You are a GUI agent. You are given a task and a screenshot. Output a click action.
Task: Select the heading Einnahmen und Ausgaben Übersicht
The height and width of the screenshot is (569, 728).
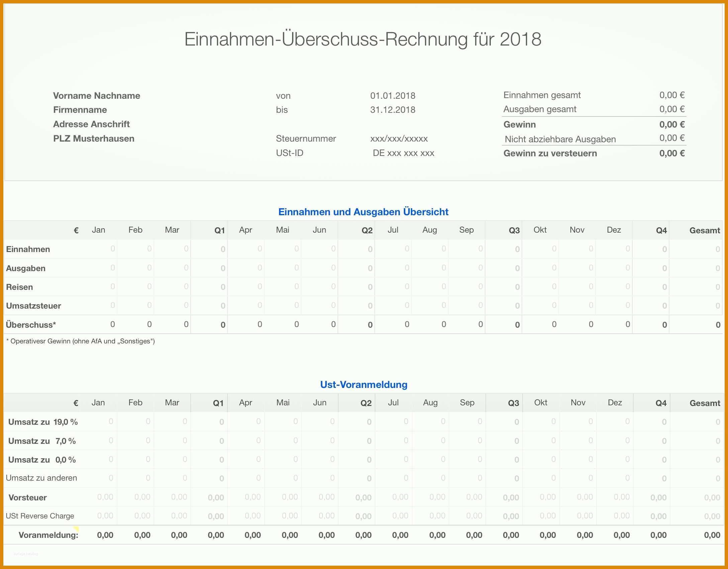363,212
